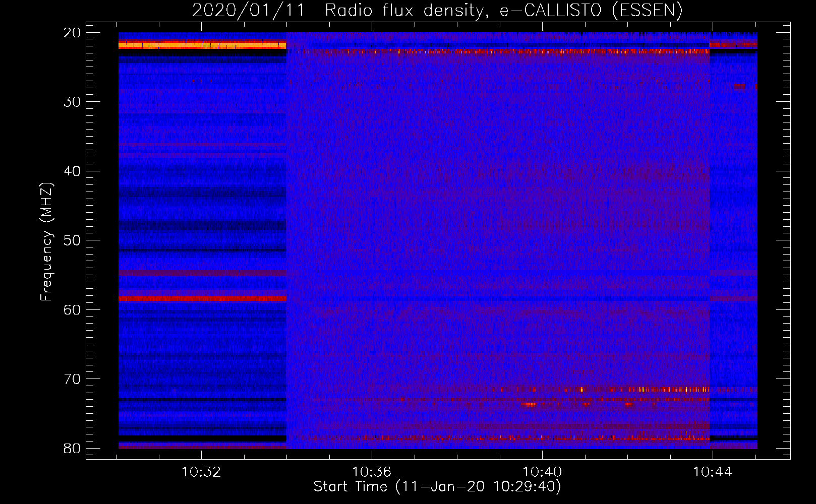Click the time tick label '10:32'

coord(201,472)
